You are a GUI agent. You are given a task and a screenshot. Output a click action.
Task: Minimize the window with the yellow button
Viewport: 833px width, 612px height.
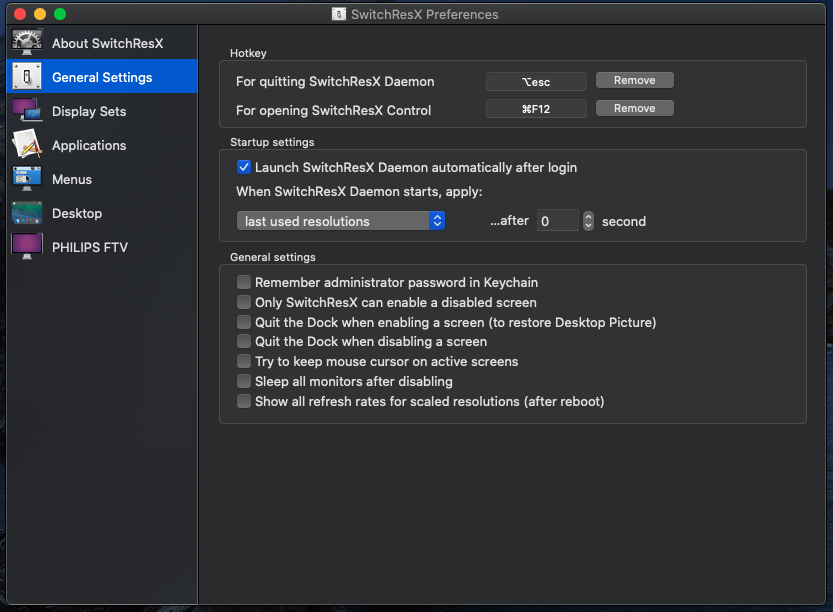tap(40, 14)
